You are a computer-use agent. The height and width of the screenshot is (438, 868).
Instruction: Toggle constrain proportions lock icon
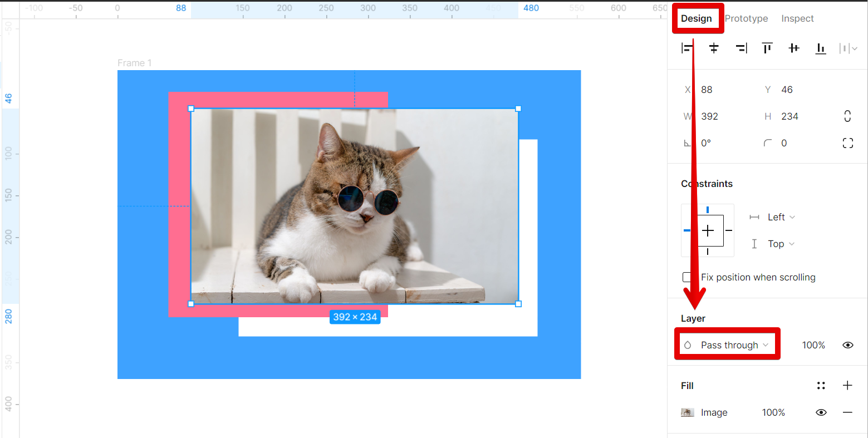click(x=847, y=116)
